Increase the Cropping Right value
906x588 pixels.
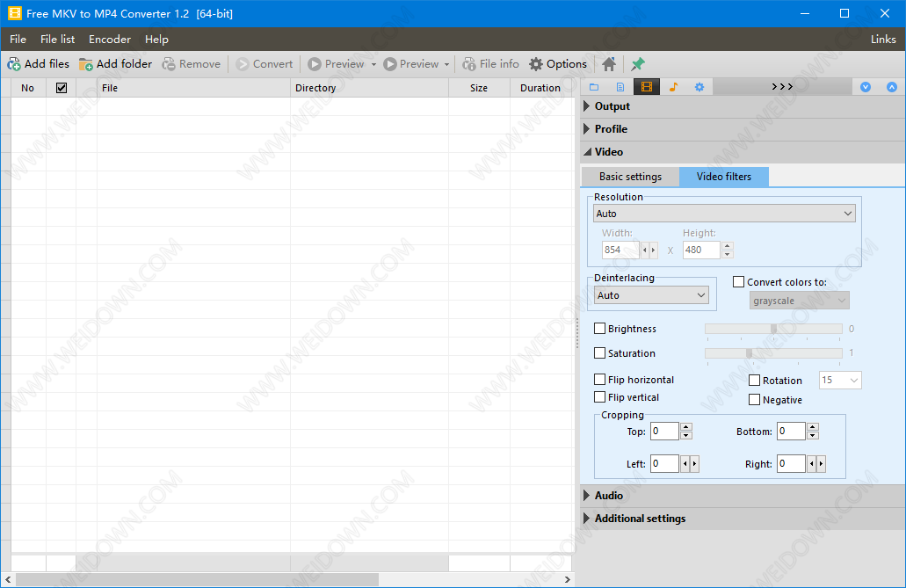[x=821, y=463]
